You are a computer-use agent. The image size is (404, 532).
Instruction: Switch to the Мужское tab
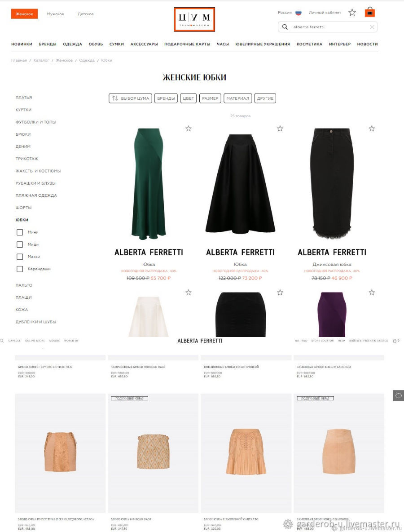(x=55, y=14)
